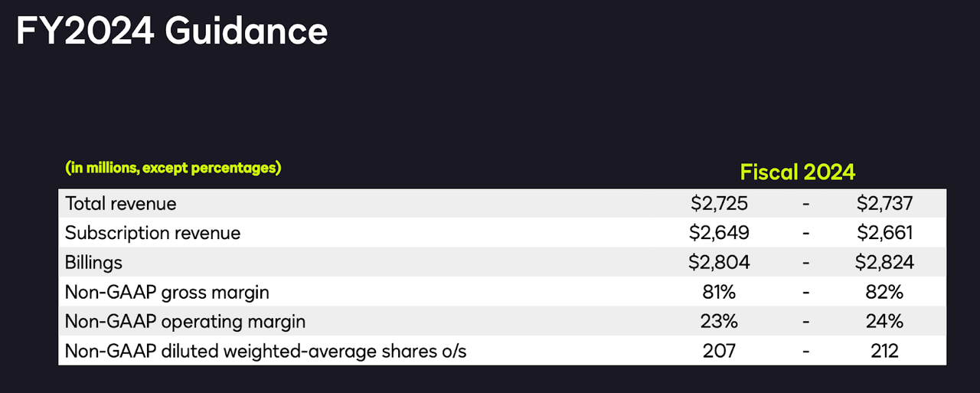Click the Non-GAAP gross margin label
The image size is (980, 393).
click(x=167, y=292)
